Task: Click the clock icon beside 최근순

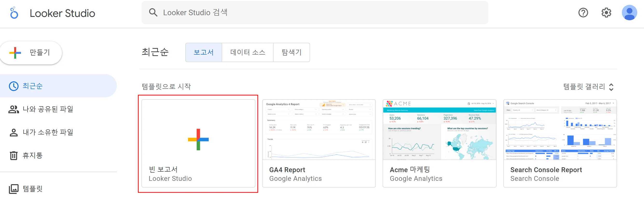Action: pyautogui.click(x=13, y=86)
